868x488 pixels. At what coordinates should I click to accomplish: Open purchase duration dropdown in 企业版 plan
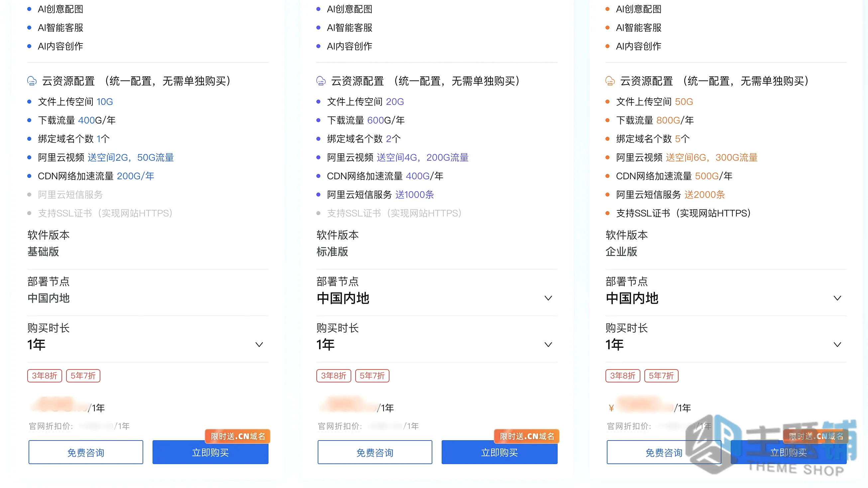click(726, 345)
